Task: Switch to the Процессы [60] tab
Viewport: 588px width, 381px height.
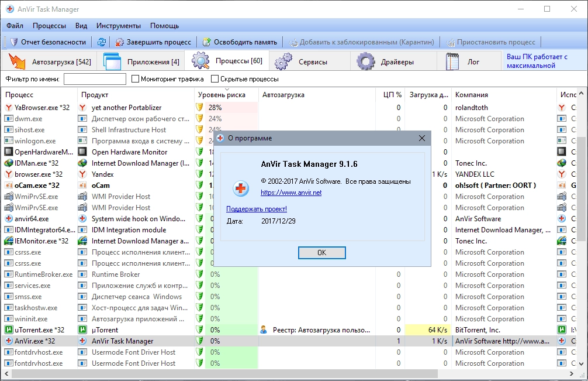Action: pyautogui.click(x=227, y=61)
